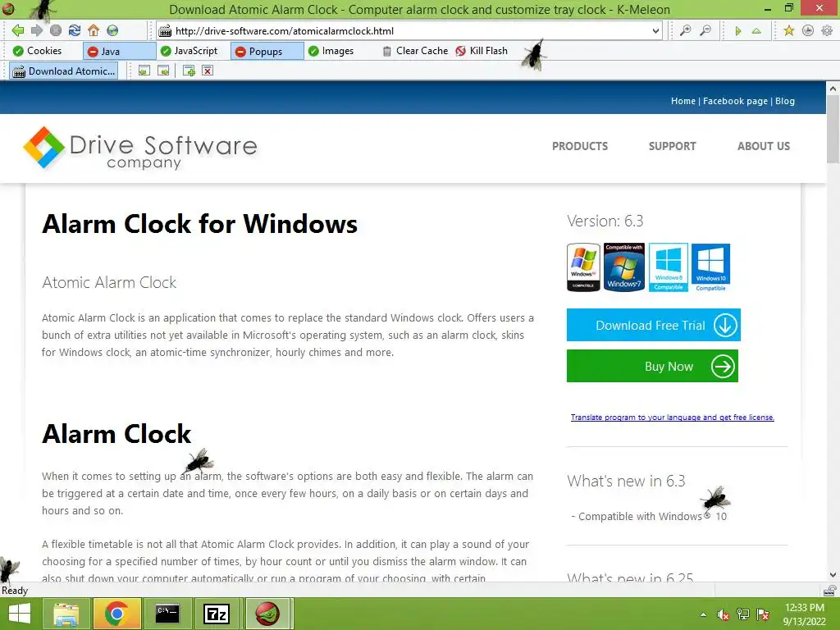Viewport: 840px width, 630px height.
Task: Click the Action Center flag tray icon
Action: point(763,614)
